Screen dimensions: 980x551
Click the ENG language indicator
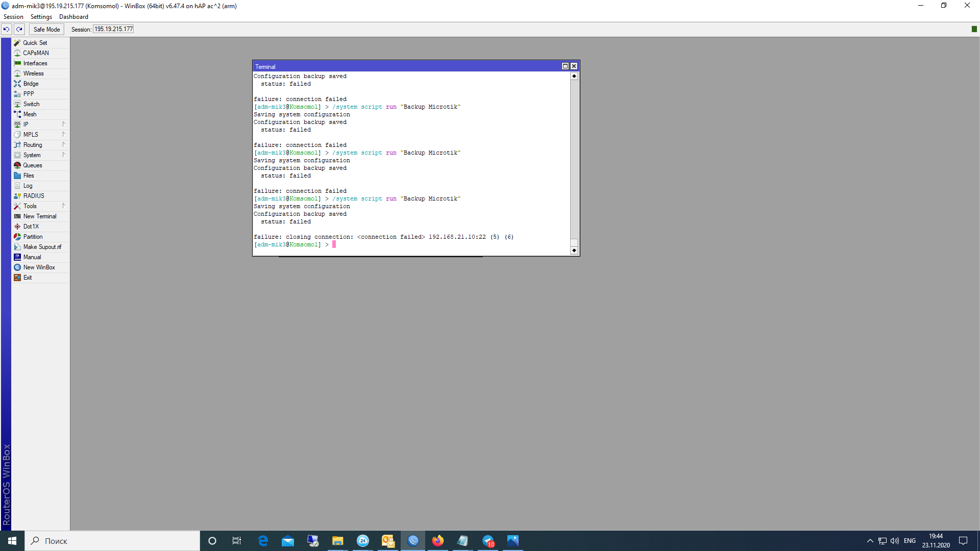pos(910,541)
